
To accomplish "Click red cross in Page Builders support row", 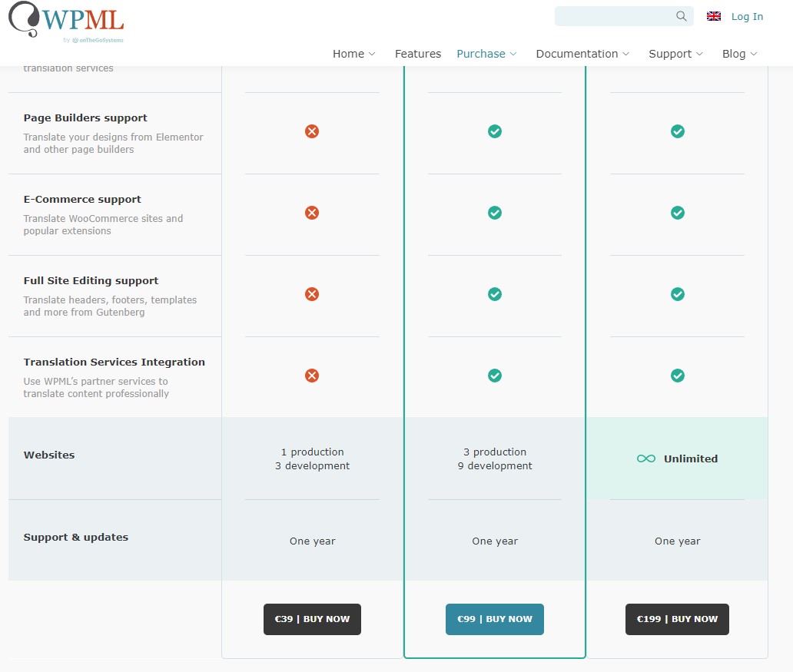I will (312, 131).
